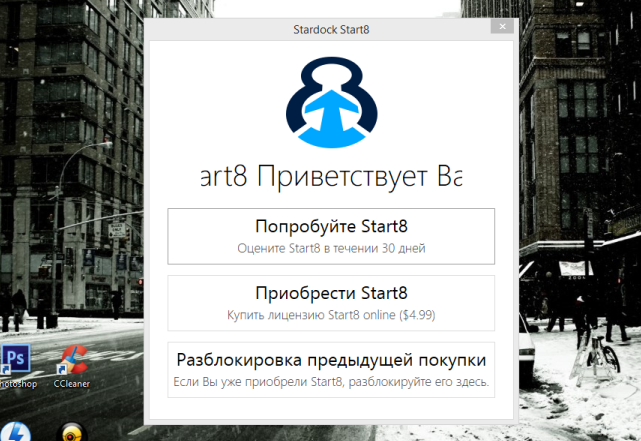Click "Если Вы уже приобрели Start8" description

point(331,382)
